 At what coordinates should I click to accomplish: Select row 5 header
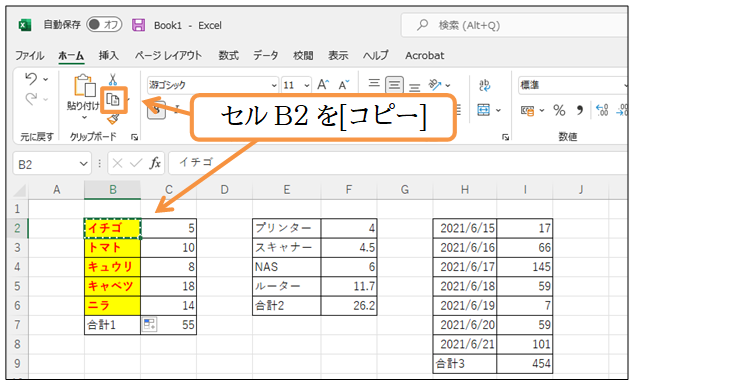coord(18,286)
